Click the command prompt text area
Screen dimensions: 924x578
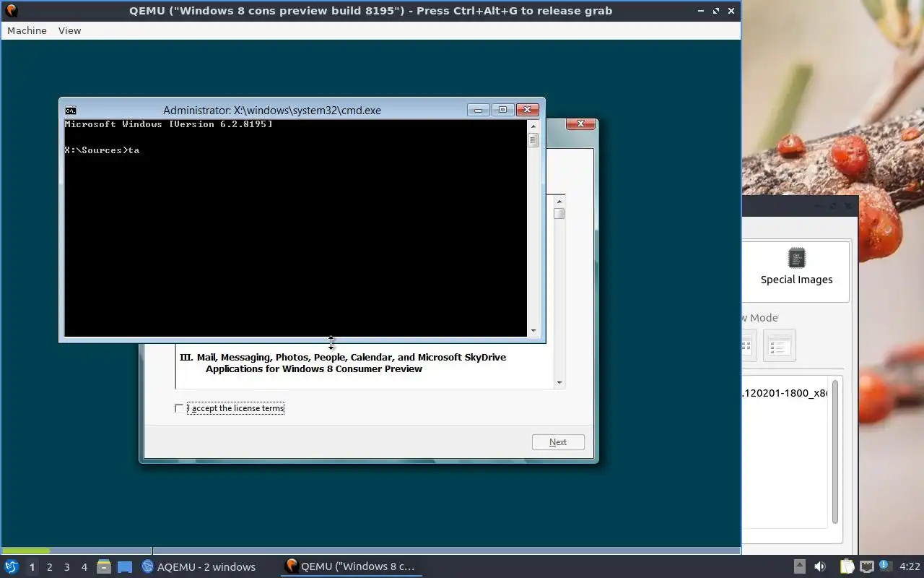point(296,228)
